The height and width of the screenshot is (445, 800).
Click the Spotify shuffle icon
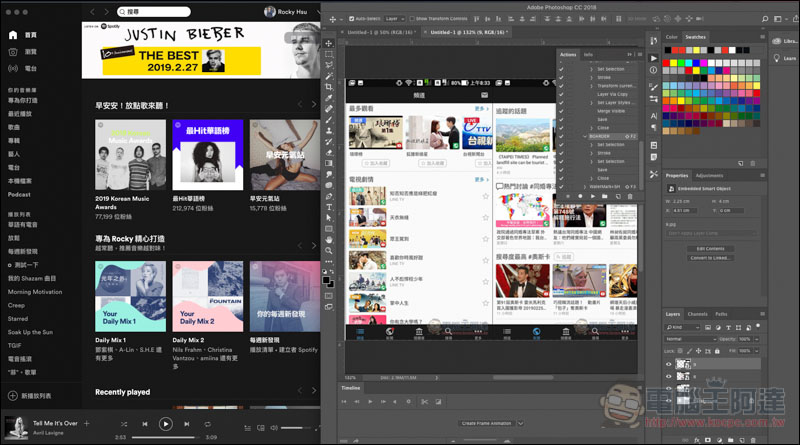124,424
